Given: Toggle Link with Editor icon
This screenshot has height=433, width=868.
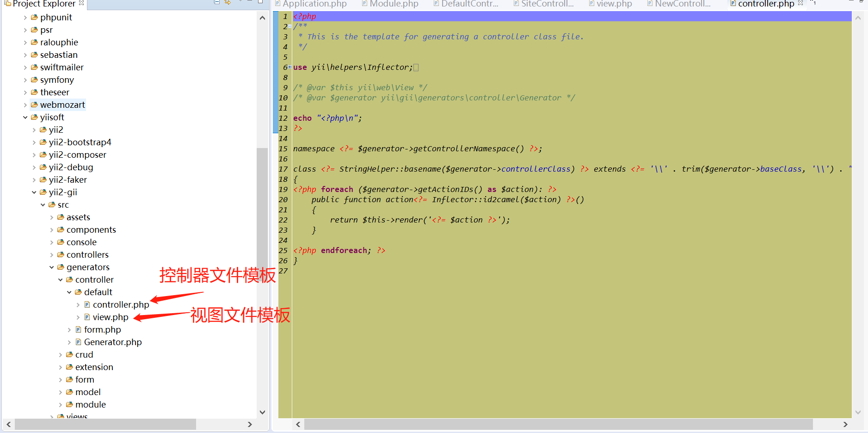Looking at the screenshot, I should point(228,2).
